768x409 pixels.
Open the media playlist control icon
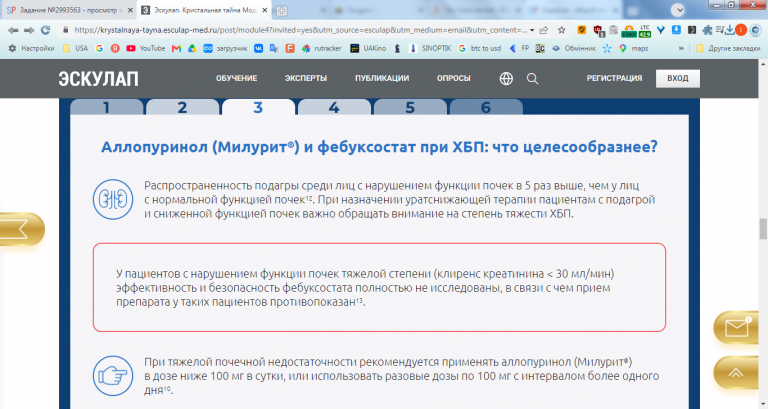click(720, 30)
